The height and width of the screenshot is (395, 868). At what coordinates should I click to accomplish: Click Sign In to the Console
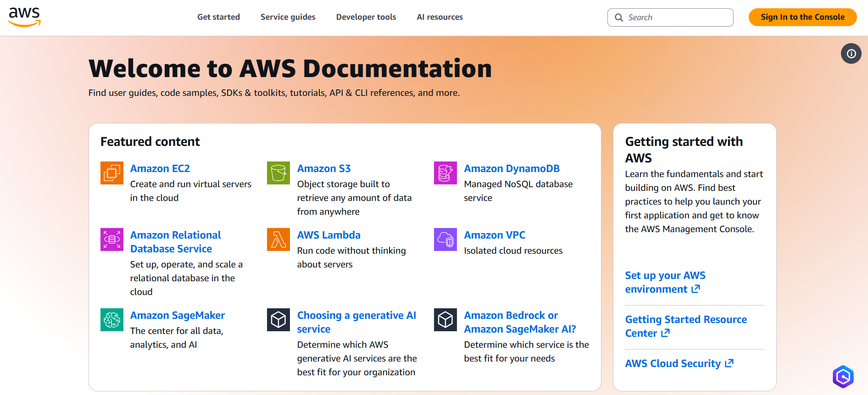pyautogui.click(x=802, y=17)
